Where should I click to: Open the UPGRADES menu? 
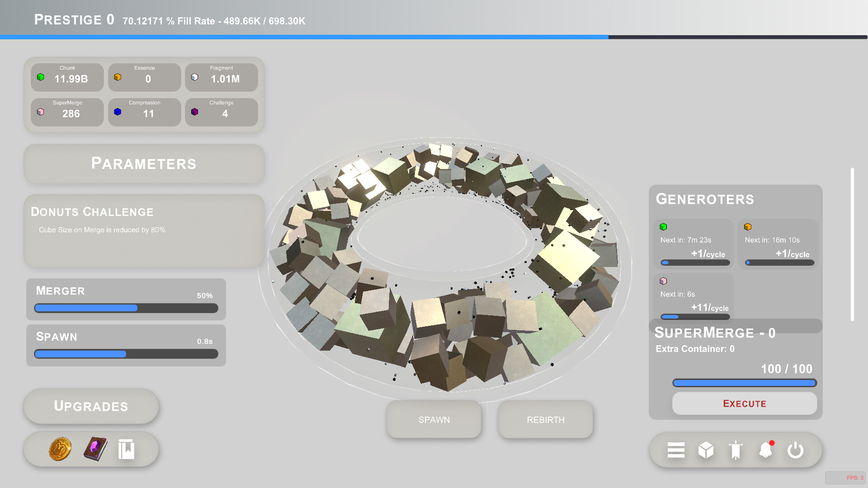(x=91, y=406)
